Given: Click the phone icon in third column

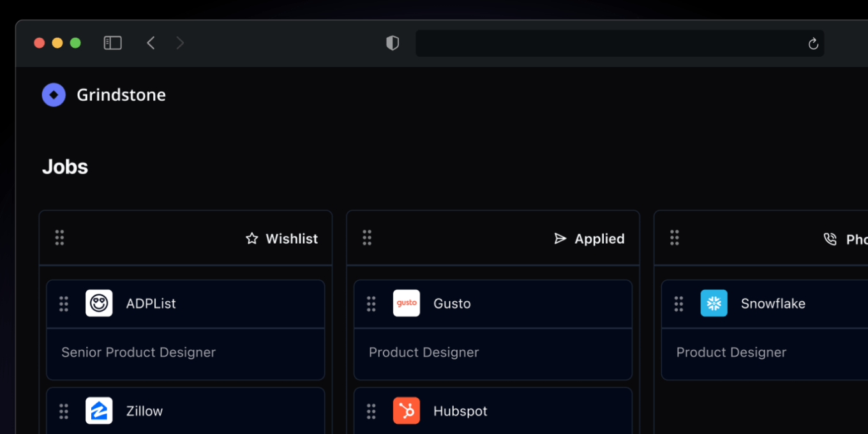Looking at the screenshot, I should [830, 239].
